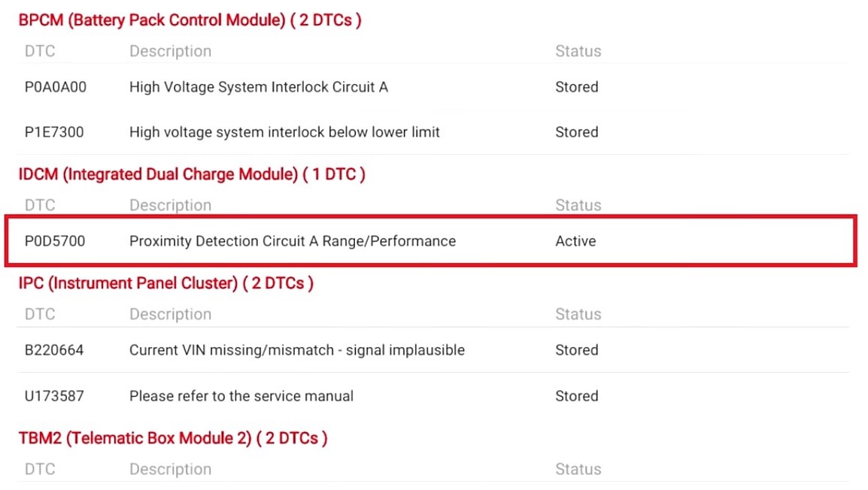868x490 pixels.
Task: Click the DTC column header under TBM2
Action: coord(40,469)
